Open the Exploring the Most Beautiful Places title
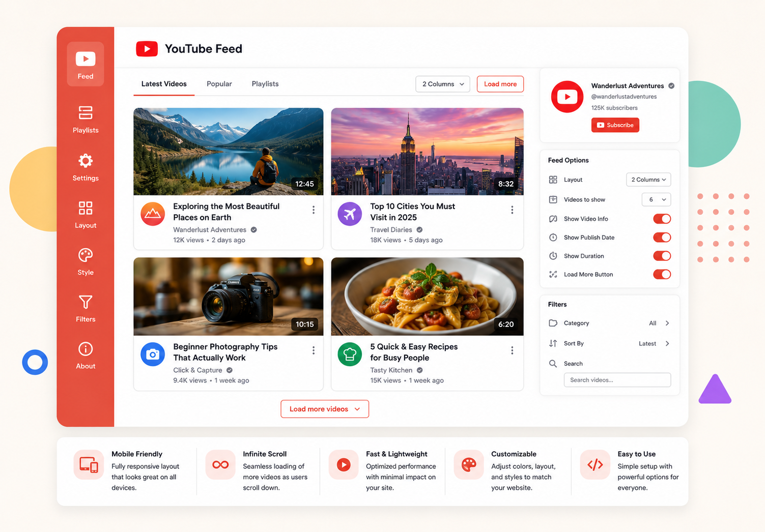The image size is (765, 532). point(226,212)
